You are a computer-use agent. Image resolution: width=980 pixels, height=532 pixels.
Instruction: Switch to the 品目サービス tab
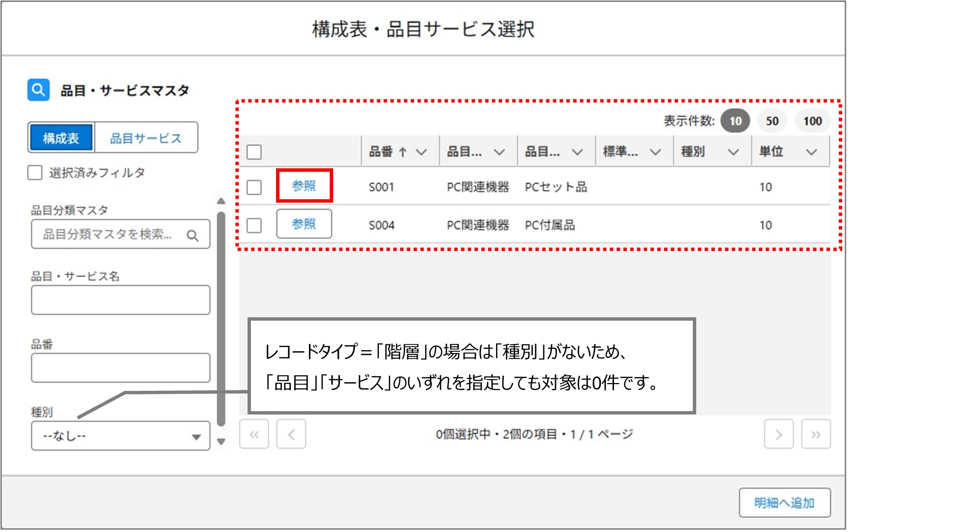click(x=146, y=137)
